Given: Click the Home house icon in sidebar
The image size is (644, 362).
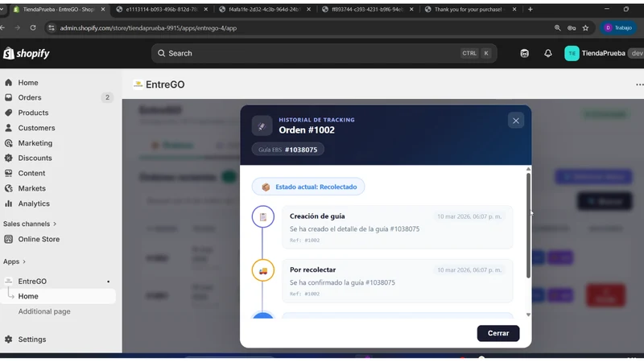Looking at the screenshot, I should point(9,83).
